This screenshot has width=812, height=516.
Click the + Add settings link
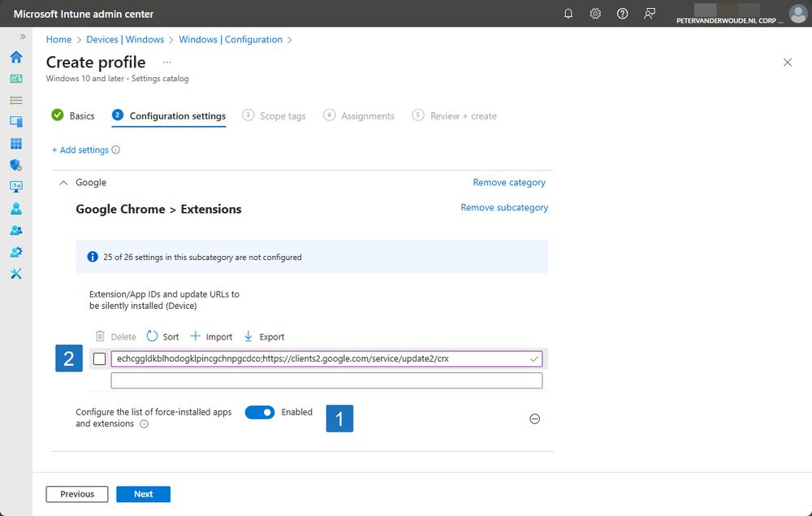(80, 150)
